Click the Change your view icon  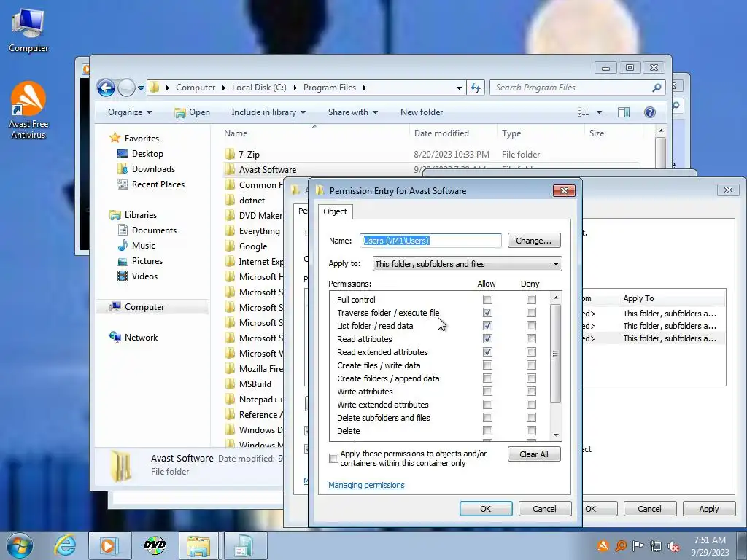tap(584, 112)
